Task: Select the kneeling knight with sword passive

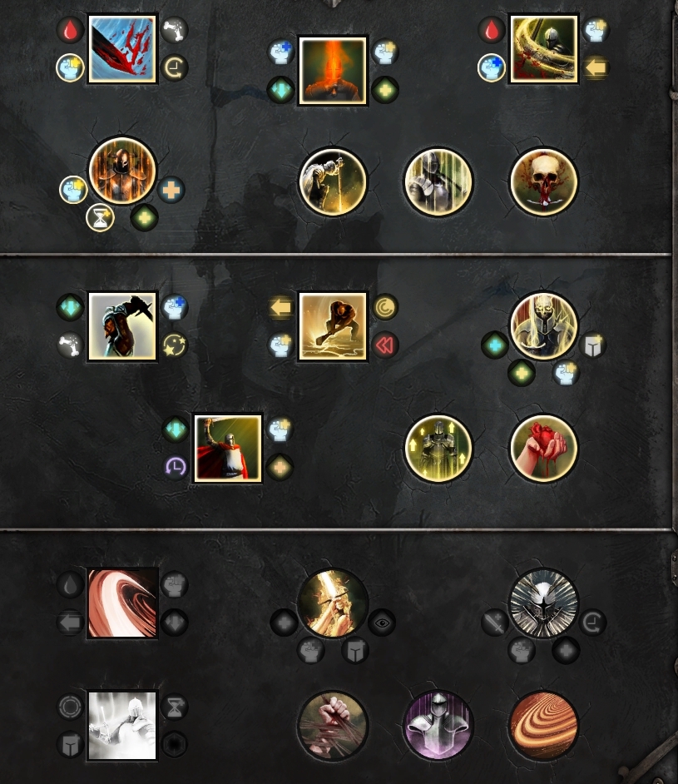Action: [333, 182]
